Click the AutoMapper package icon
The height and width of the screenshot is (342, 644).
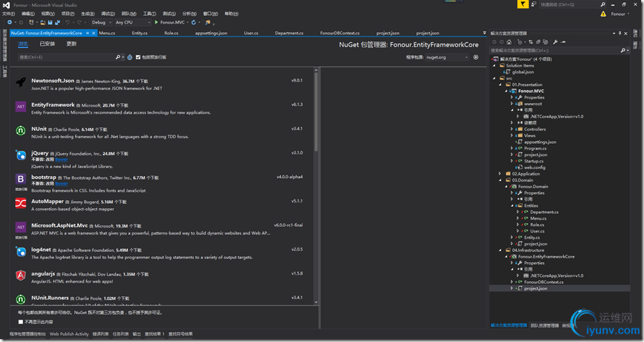[21, 202]
